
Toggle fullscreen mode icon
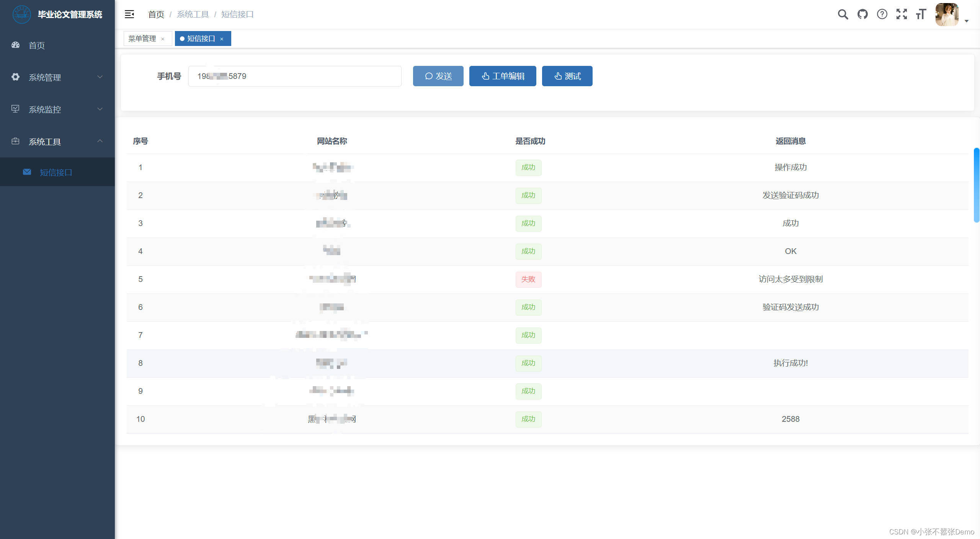pos(902,15)
